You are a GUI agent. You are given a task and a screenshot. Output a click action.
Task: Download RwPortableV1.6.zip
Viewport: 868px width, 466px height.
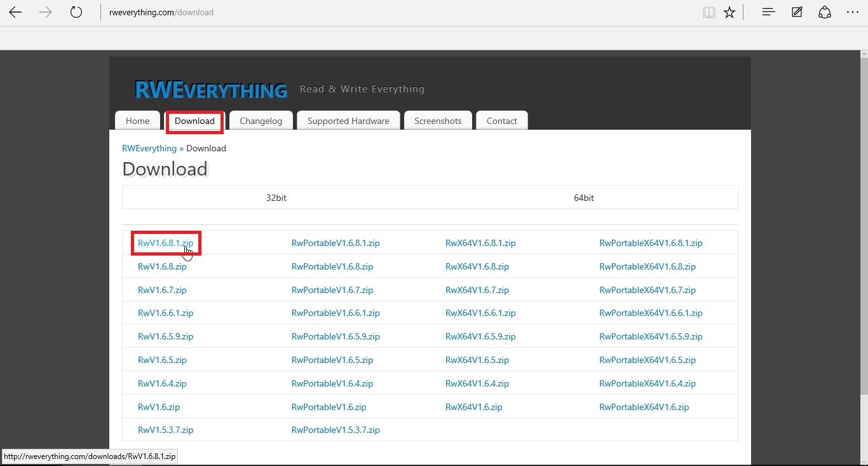tap(329, 407)
